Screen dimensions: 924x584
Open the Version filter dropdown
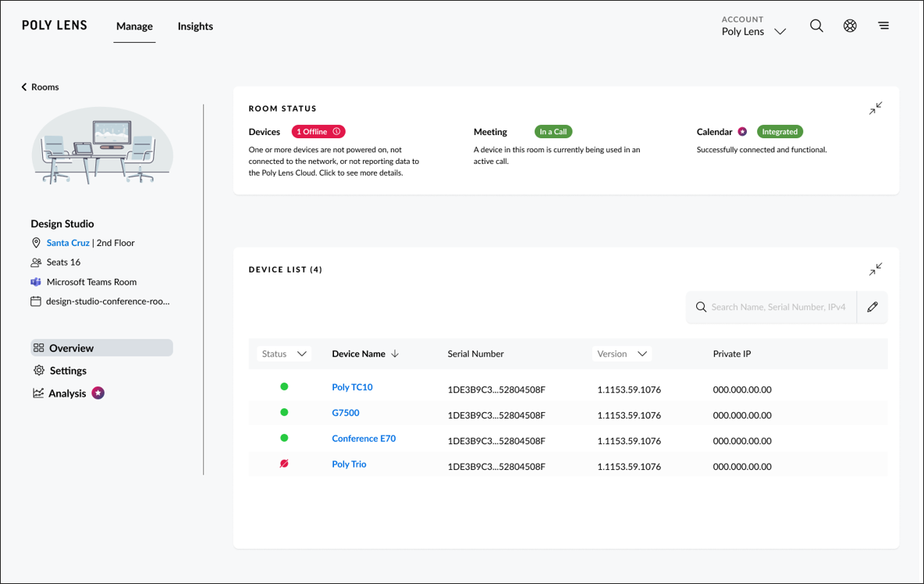[x=622, y=353]
